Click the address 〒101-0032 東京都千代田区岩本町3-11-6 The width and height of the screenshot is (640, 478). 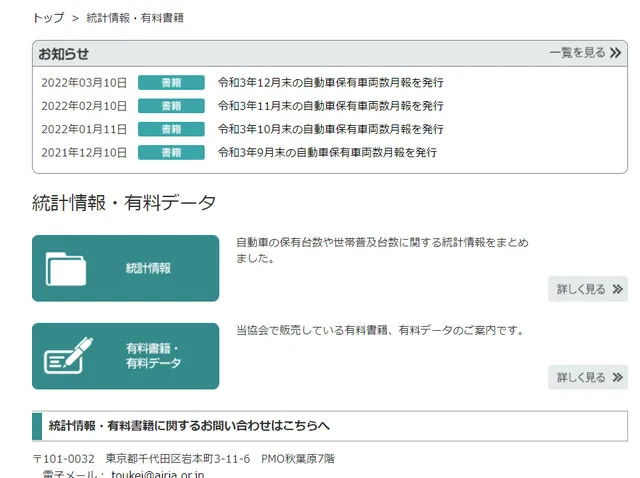[x=141, y=459]
